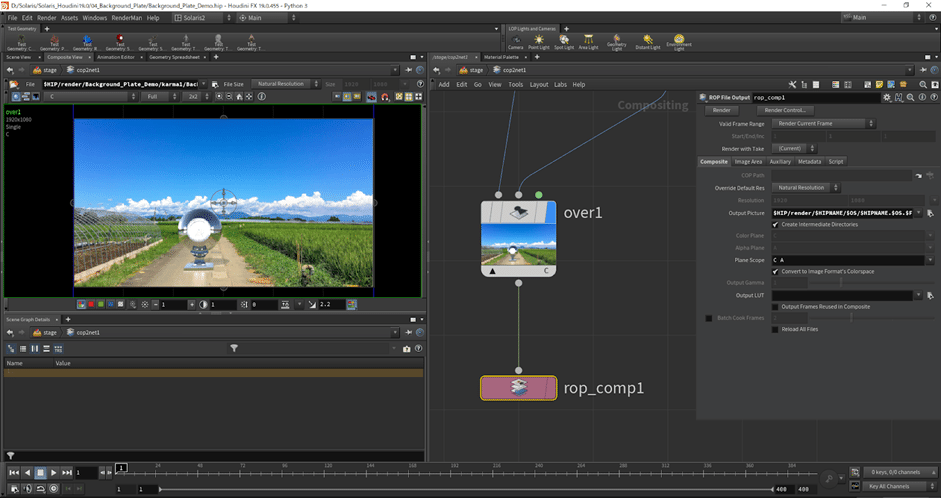Toggle Create Intermediate Directories checkbox

pyautogui.click(x=775, y=224)
